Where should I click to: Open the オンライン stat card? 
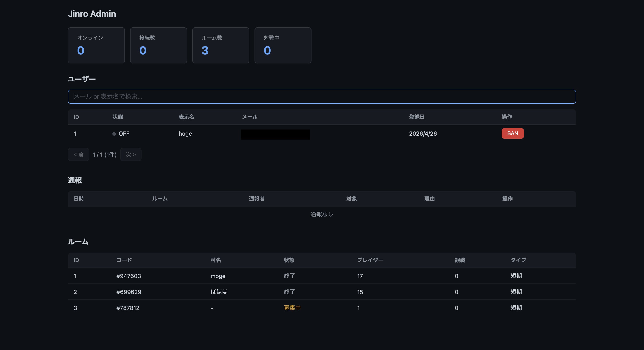[96, 45]
